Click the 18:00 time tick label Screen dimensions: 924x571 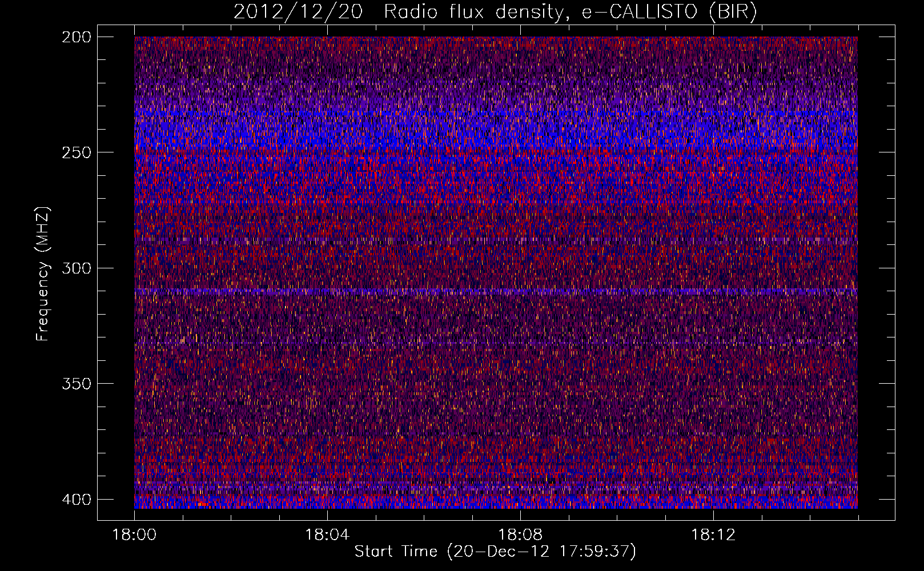coord(134,535)
